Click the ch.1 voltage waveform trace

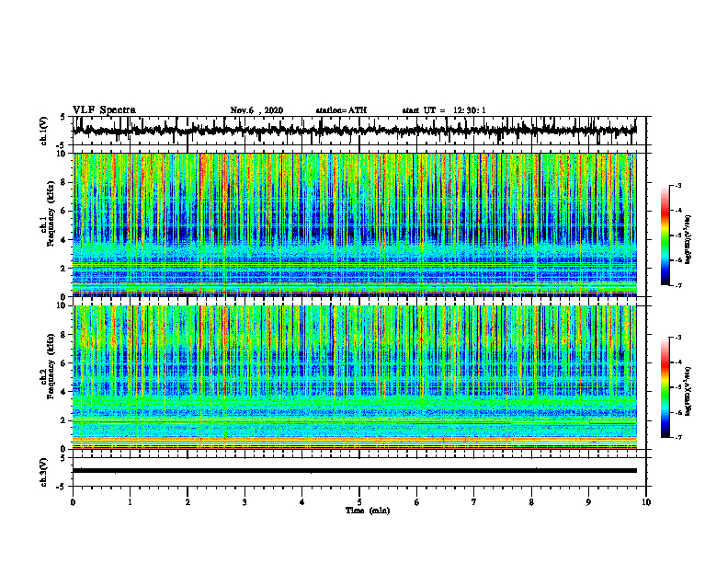(354, 131)
